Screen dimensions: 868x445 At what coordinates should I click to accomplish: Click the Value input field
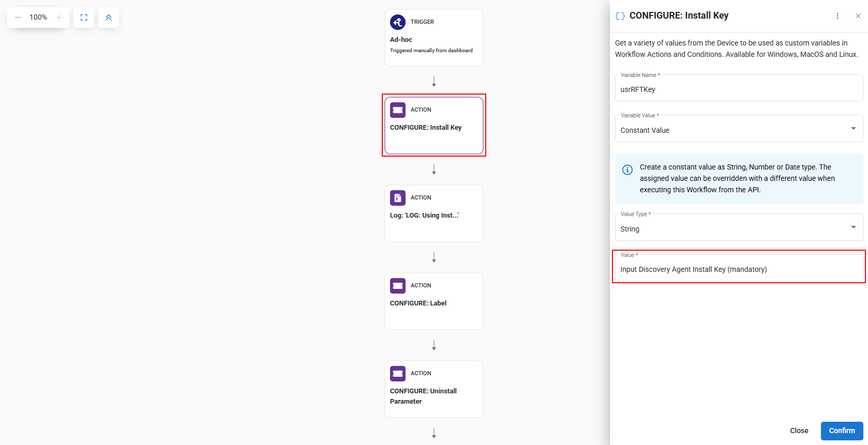(738, 269)
